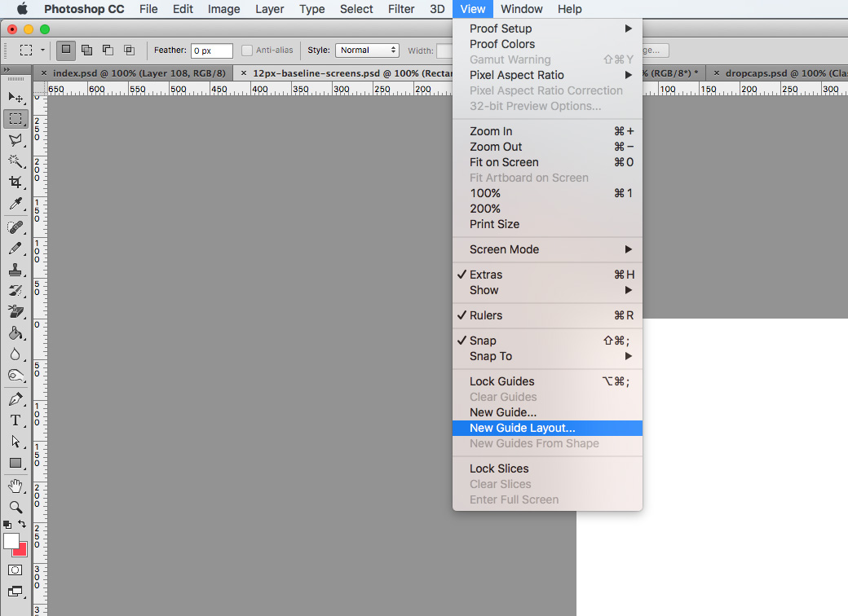Select the Rectangle shape tool

pyautogui.click(x=15, y=463)
